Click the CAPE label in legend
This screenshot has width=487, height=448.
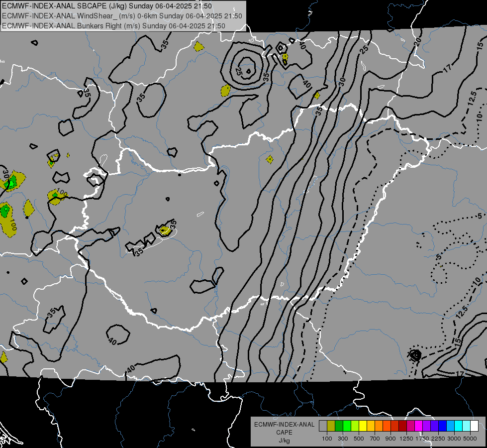[x=284, y=433]
